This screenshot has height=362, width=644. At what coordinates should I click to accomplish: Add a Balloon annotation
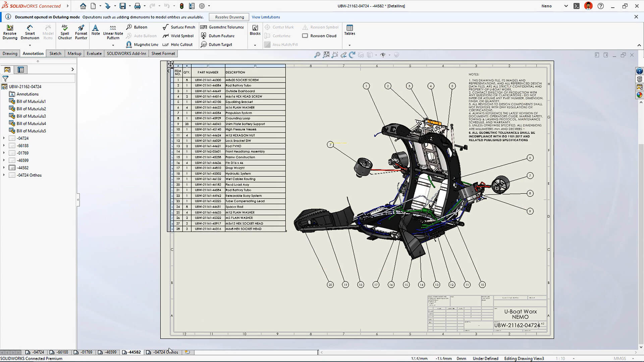point(137,27)
